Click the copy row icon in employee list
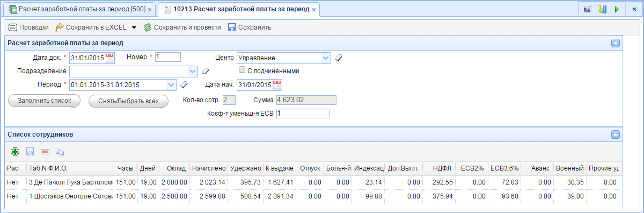 coord(60,152)
